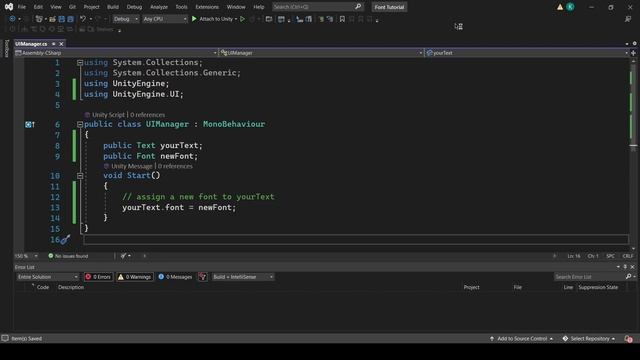Viewport: 640px width, 360px height.
Task: Collapse the using directives block at line 1
Action: pyautogui.click(x=80, y=63)
